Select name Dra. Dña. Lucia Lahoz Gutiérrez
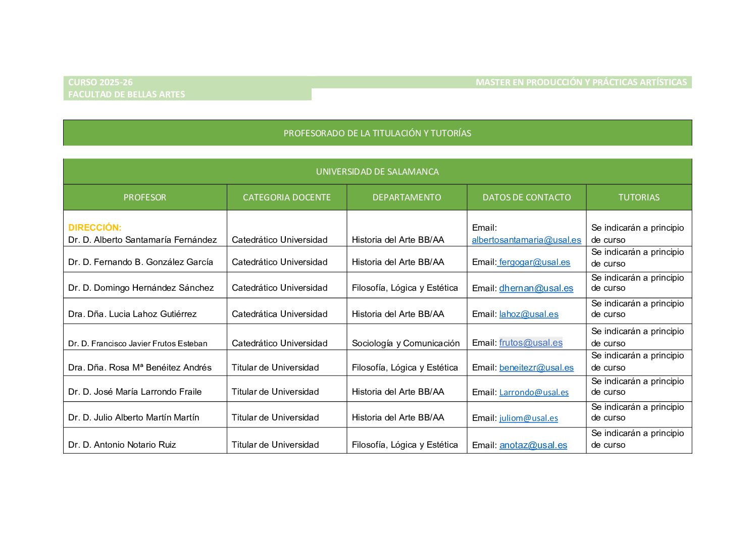Screen dimensions: 756x534 (x=132, y=314)
